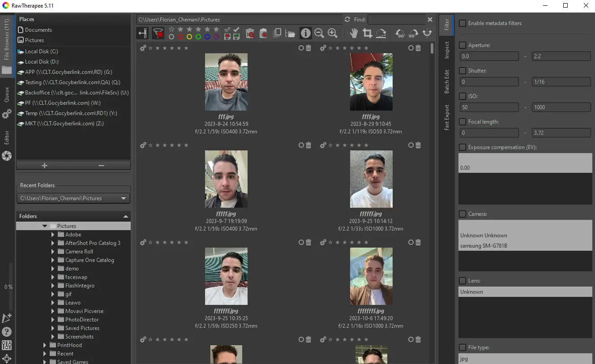Toggle single row file browser toolbar icon
595x364 pixels.
277,33
